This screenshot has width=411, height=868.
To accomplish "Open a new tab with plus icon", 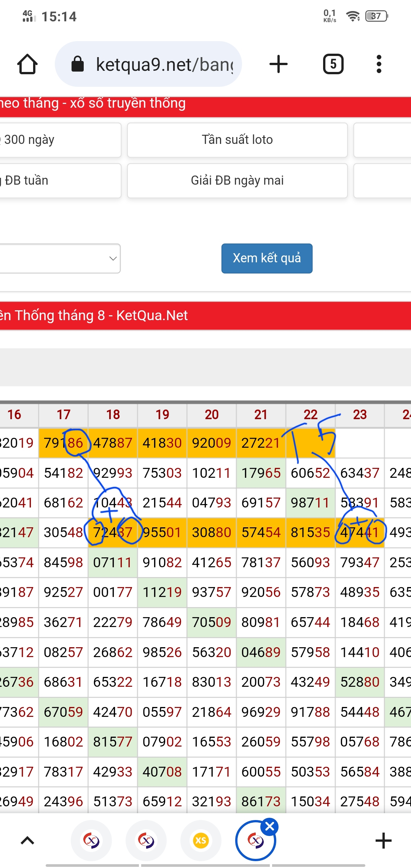I will pyautogui.click(x=278, y=64).
